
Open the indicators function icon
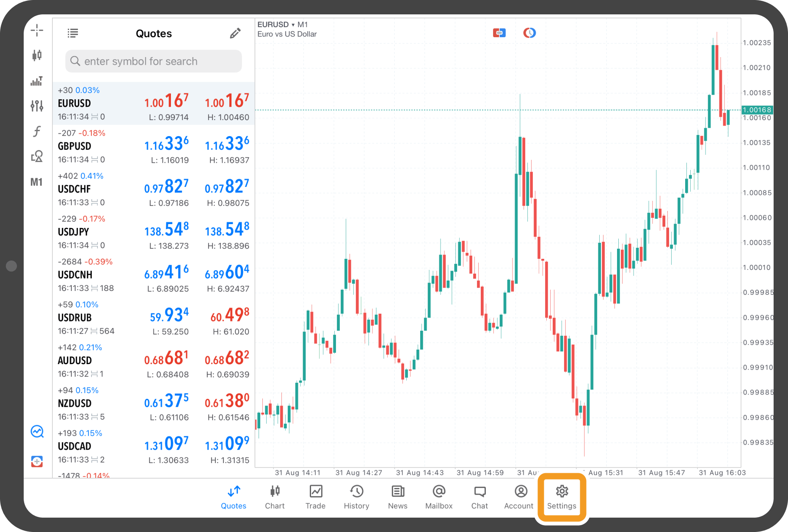[x=37, y=132]
